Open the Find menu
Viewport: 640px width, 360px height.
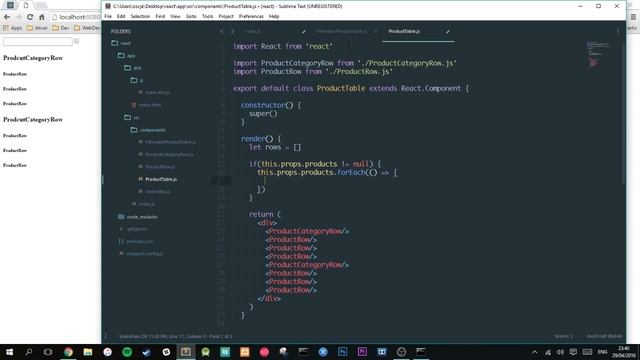tap(160, 16)
